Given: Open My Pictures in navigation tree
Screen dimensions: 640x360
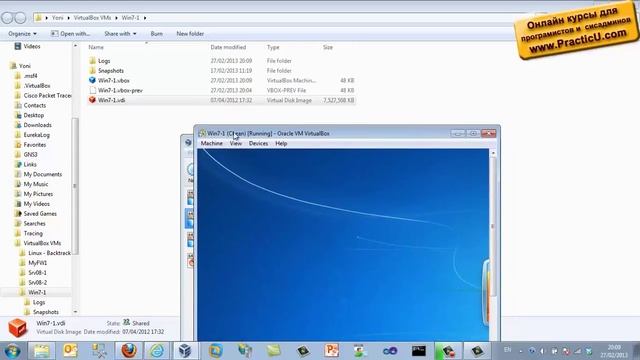Looking at the screenshot, I should coord(38,194).
